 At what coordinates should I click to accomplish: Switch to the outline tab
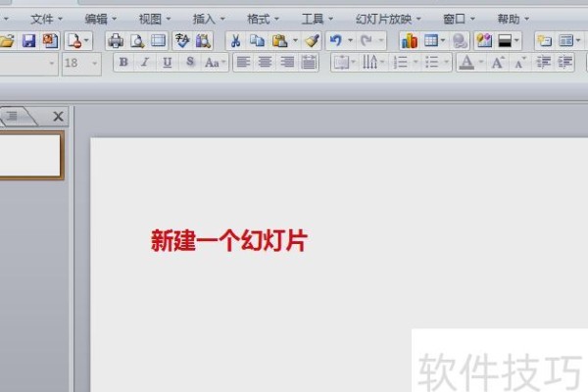tap(13, 117)
